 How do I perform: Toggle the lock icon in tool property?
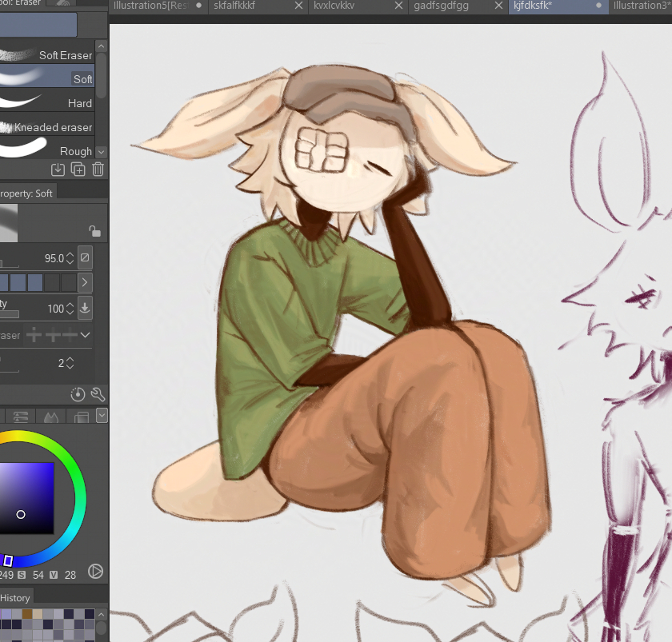click(x=94, y=231)
